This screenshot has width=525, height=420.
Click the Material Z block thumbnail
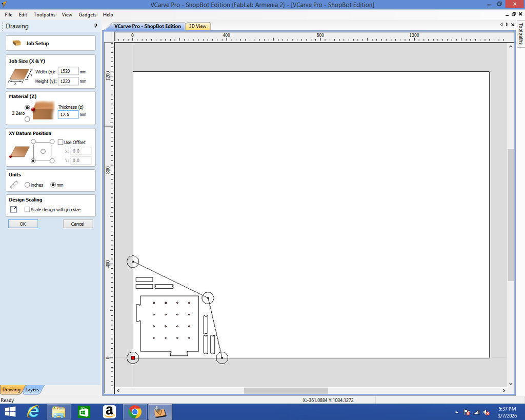pyautogui.click(x=43, y=111)
